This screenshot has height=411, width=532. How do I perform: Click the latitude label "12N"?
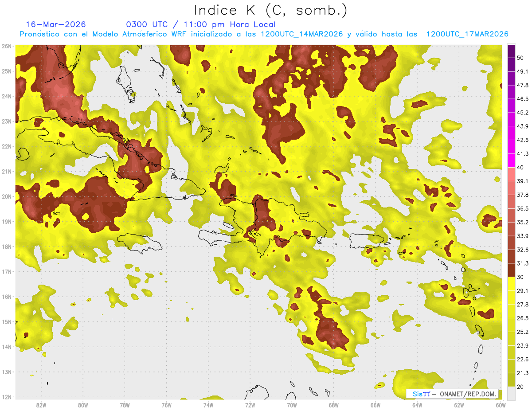point(6,397)
